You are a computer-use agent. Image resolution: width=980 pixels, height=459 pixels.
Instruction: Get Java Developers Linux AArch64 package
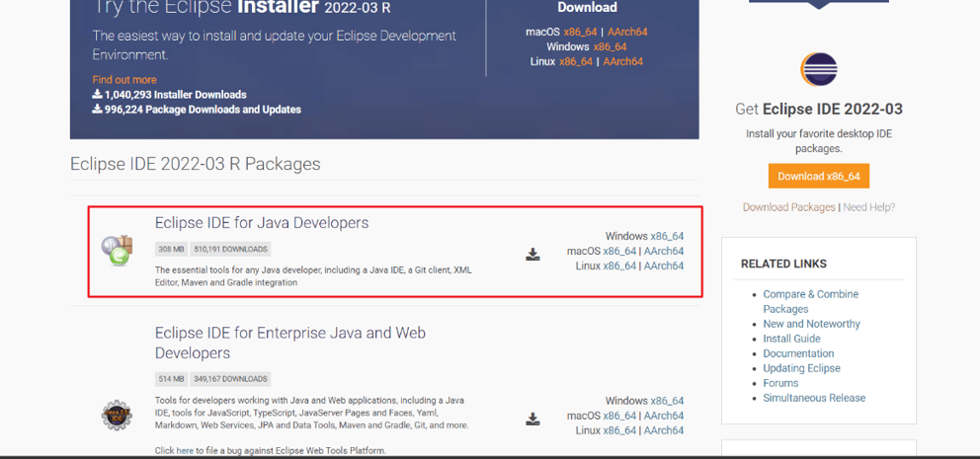[664, 267]
